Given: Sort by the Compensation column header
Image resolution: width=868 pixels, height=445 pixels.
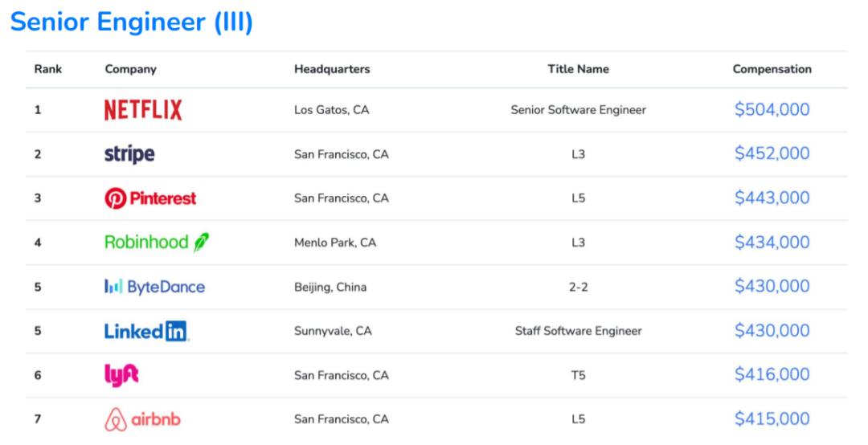Looking at the screenshot, I should click(x=772, y=69).
